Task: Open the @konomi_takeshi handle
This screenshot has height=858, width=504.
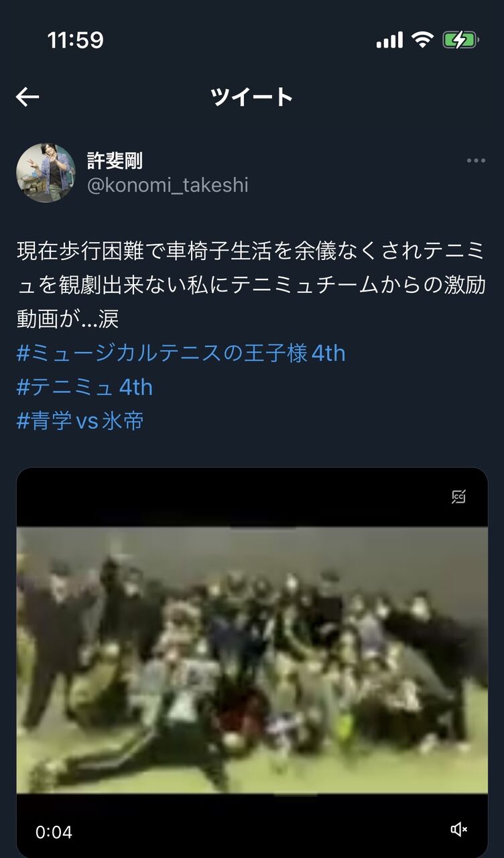Action: [x=168, y=185]
